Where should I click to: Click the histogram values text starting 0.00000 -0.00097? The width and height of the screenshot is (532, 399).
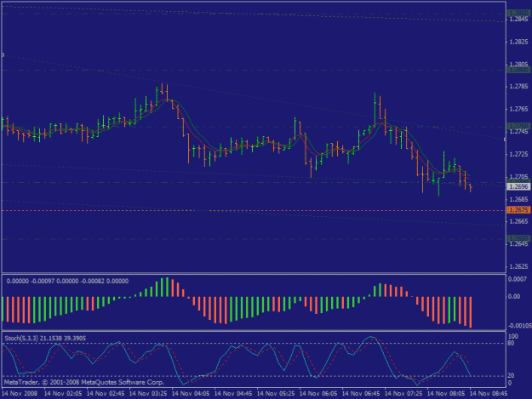pos(67,281)
